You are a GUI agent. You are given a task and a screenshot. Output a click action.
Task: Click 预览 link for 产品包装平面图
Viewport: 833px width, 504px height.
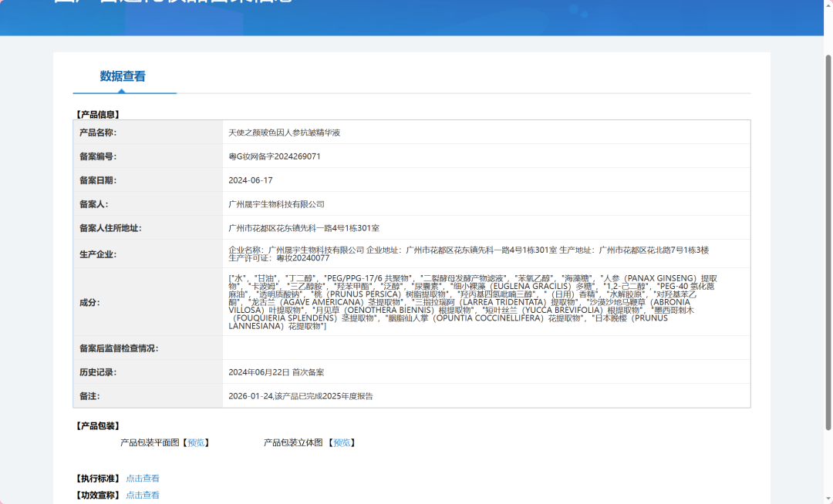[196, 442]
